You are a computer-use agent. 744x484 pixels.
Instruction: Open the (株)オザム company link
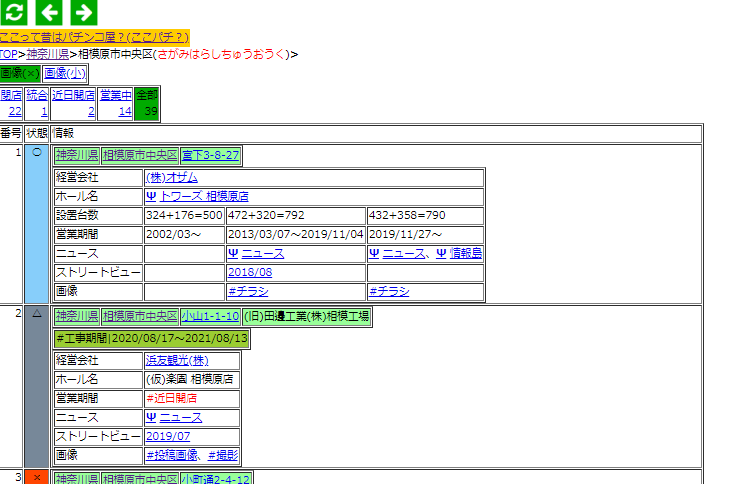pos(172,177)
